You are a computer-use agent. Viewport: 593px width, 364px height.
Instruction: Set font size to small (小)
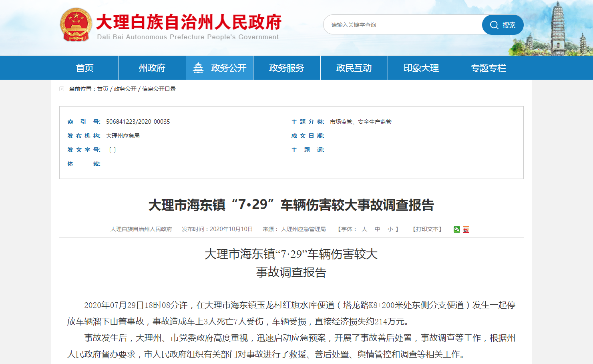(390, 229)
